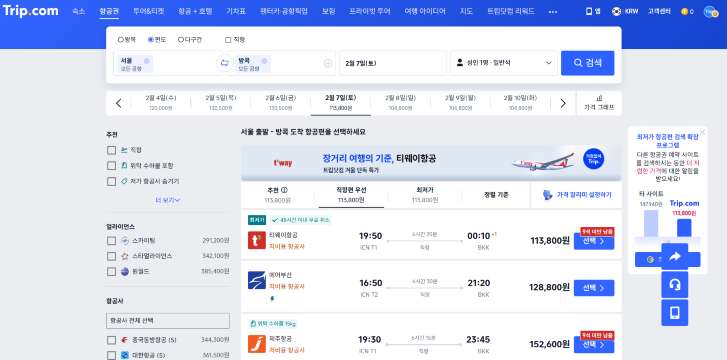Click the 중국동방항공 airline logo icon

[x=125, y=340]
